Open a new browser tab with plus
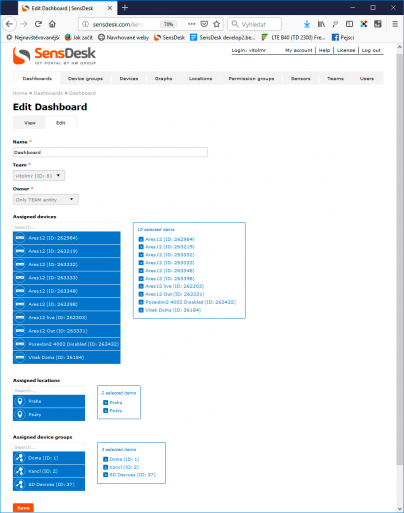 [125, 7]
